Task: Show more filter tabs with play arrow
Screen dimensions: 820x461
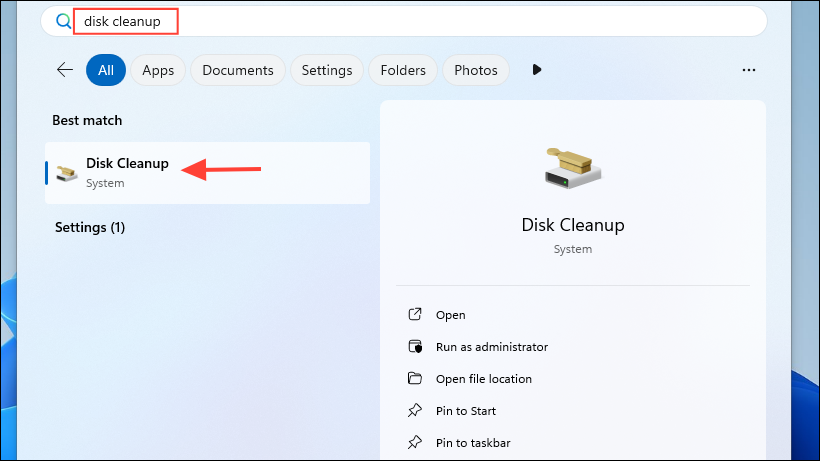Action: click(x=537, y=70)
